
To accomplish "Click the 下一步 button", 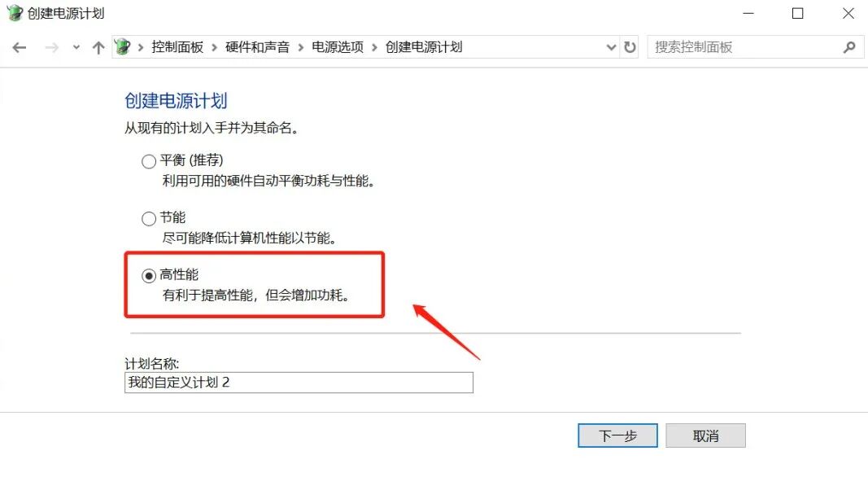I will (x=617, y=435).
